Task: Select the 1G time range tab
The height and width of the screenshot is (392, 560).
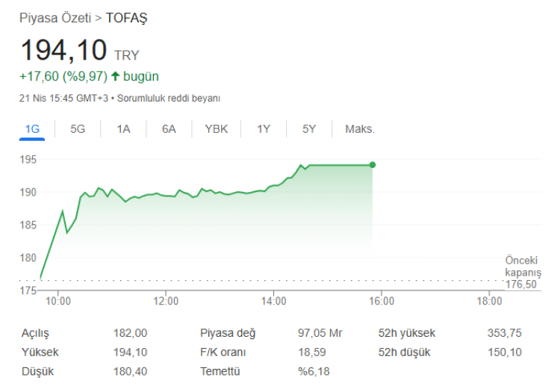Action: coord(32,129)
